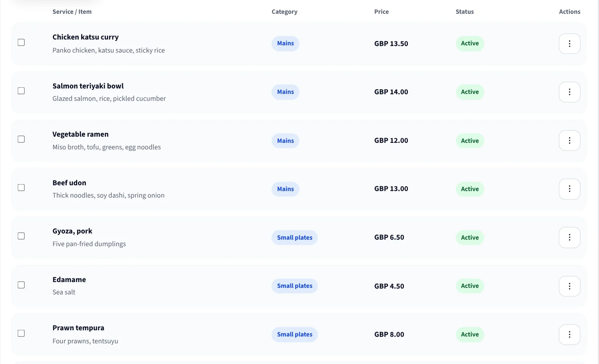Click the Active status badge for Prawn tempura
599x364 pixels.
470,334
